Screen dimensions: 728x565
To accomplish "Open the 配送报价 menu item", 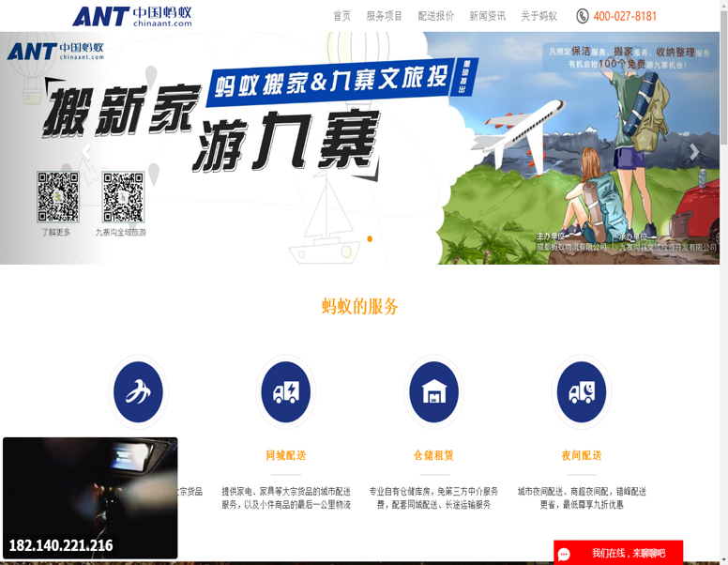I will coord(435,16).
